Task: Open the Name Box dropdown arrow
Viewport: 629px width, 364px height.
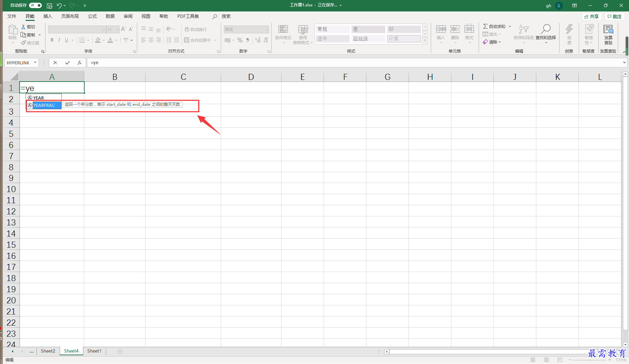Action: [35, 63]
